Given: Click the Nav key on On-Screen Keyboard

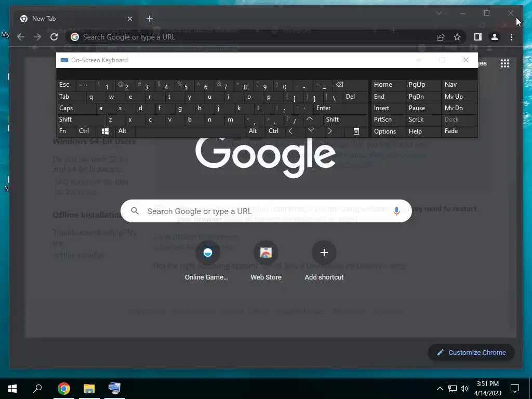Looking at the screenshot, I should pos(459,85).
